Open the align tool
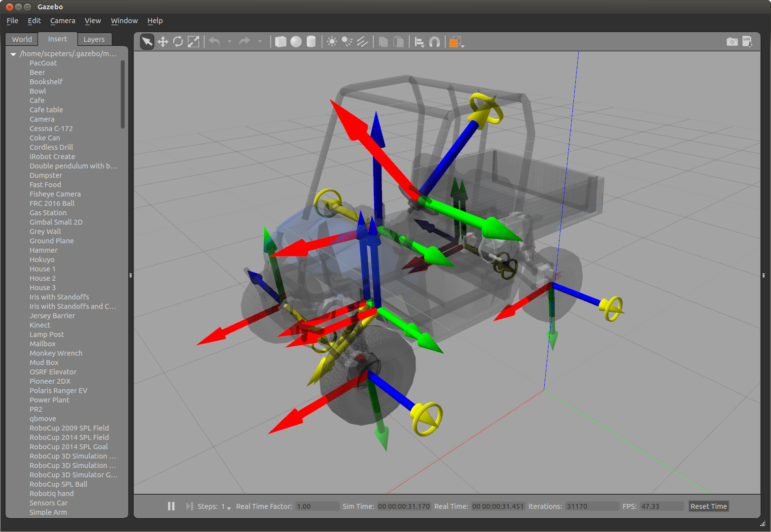 (x=420, y=42)
